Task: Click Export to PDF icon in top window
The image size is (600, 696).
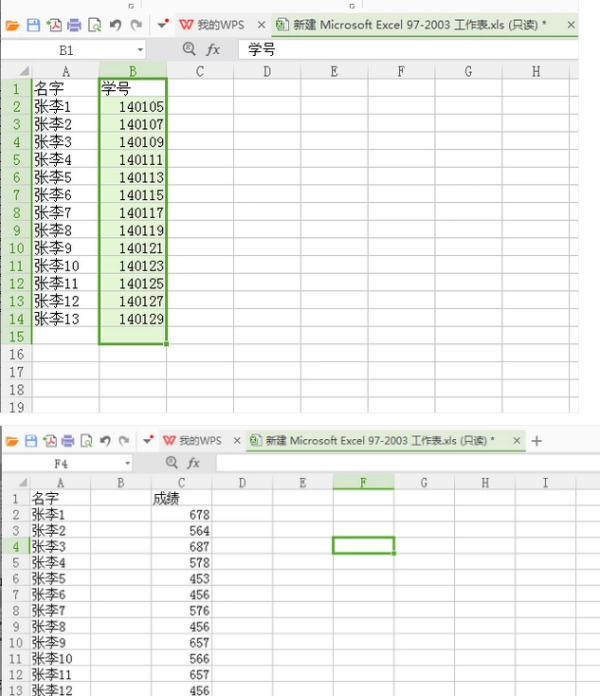Action: pos(54,25)
